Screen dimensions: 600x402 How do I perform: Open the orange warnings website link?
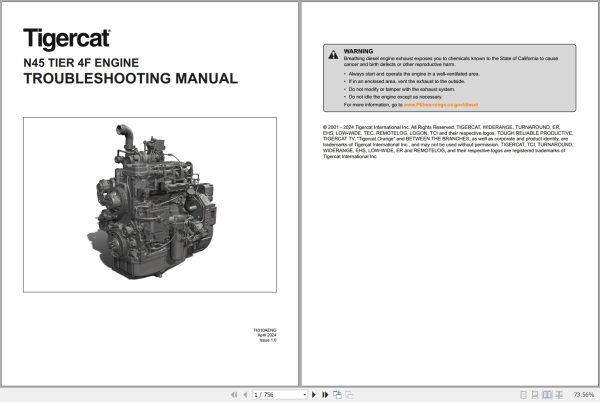click(x=441, y=104)
